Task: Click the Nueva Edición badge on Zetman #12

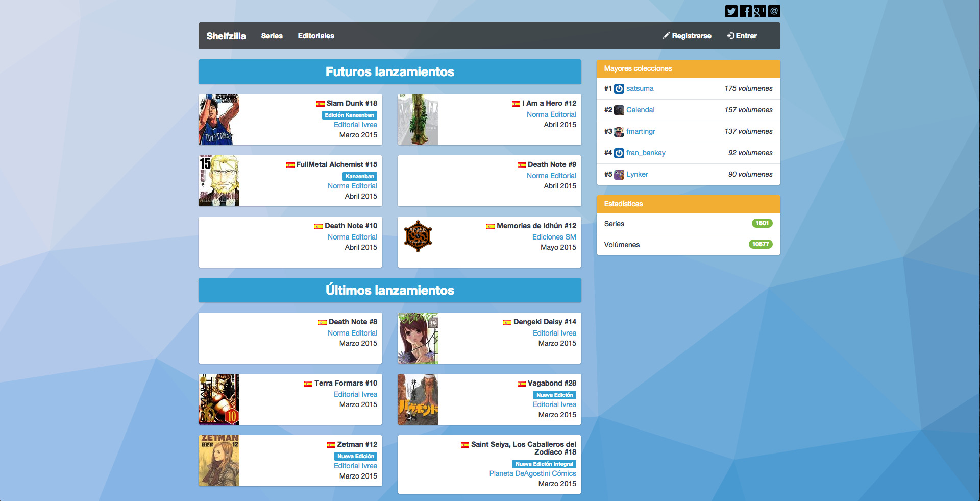Action: [x=356, y=456]
